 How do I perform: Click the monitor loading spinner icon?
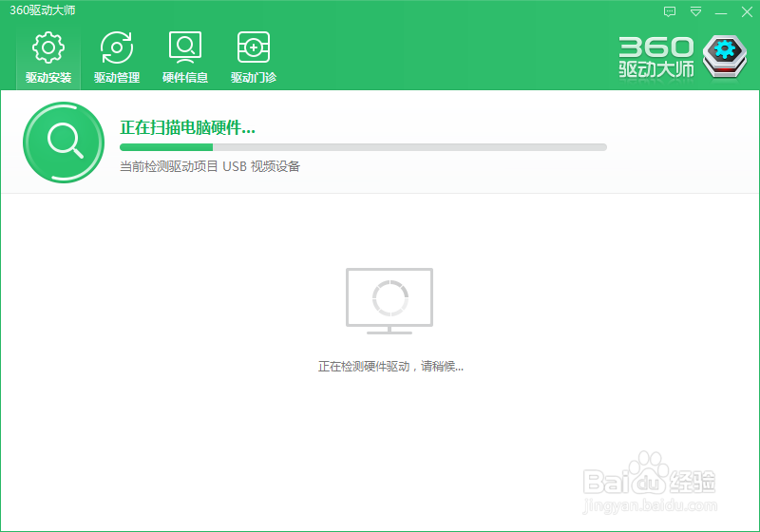click(389, 300)
